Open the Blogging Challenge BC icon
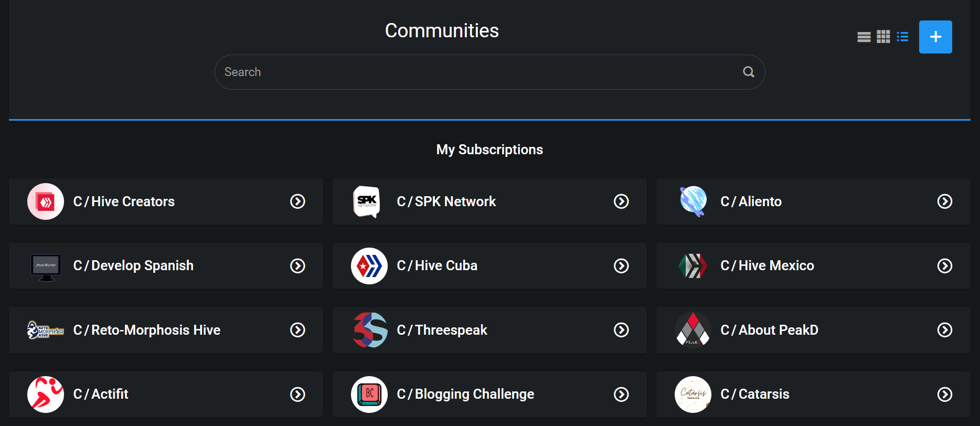 (369, 395)
